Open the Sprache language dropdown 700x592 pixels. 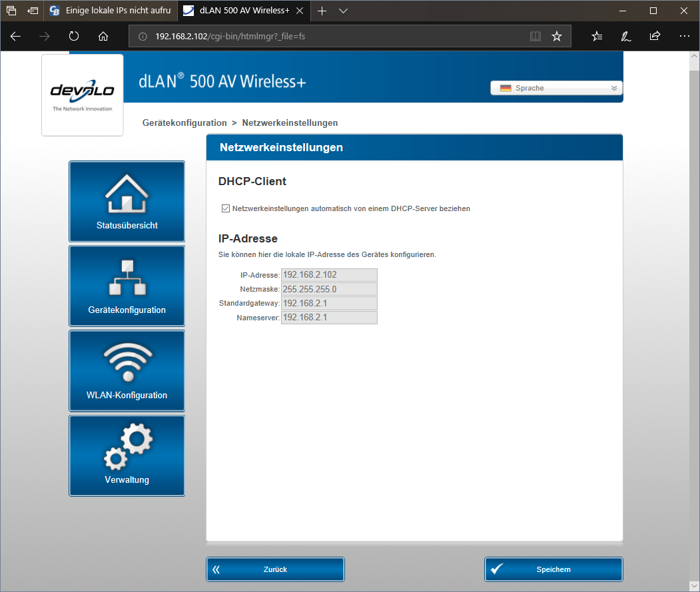pos(556,88)
